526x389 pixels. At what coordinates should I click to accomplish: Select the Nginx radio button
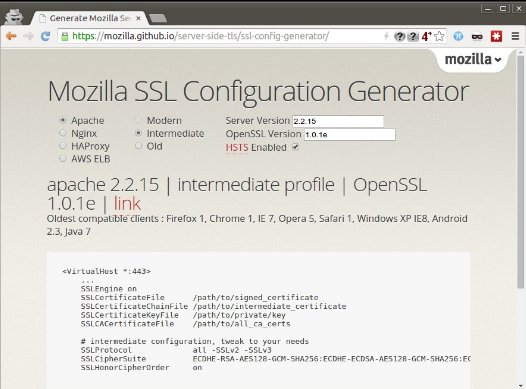pyautogui.click(x=63, y=133)
